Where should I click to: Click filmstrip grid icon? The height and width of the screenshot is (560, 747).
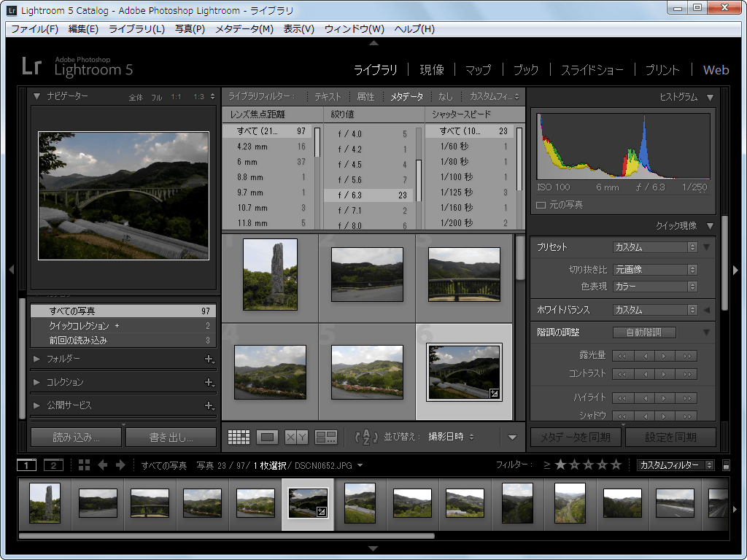click(85, 465)
